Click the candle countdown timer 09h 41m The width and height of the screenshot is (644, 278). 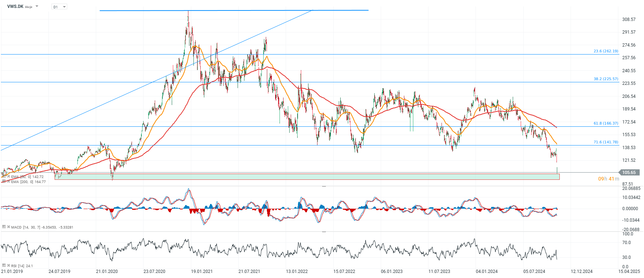click(x=609, y=179)
